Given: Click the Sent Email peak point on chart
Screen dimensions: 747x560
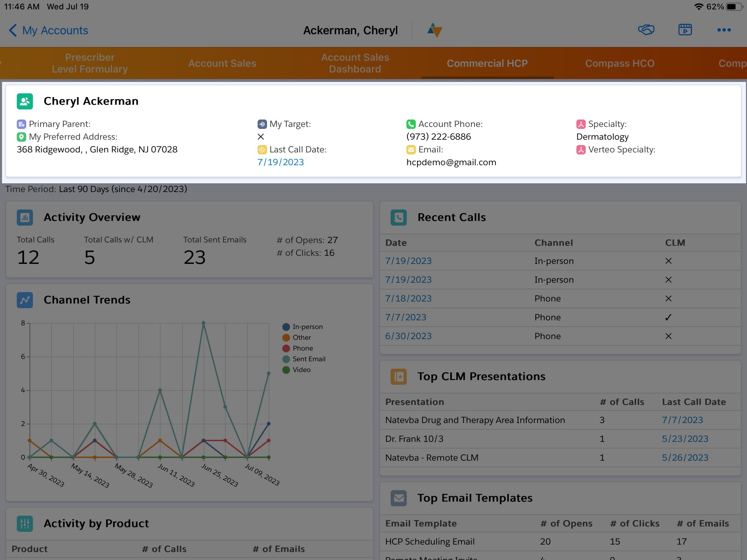Looking at the screenshot, I should (203, 323).
